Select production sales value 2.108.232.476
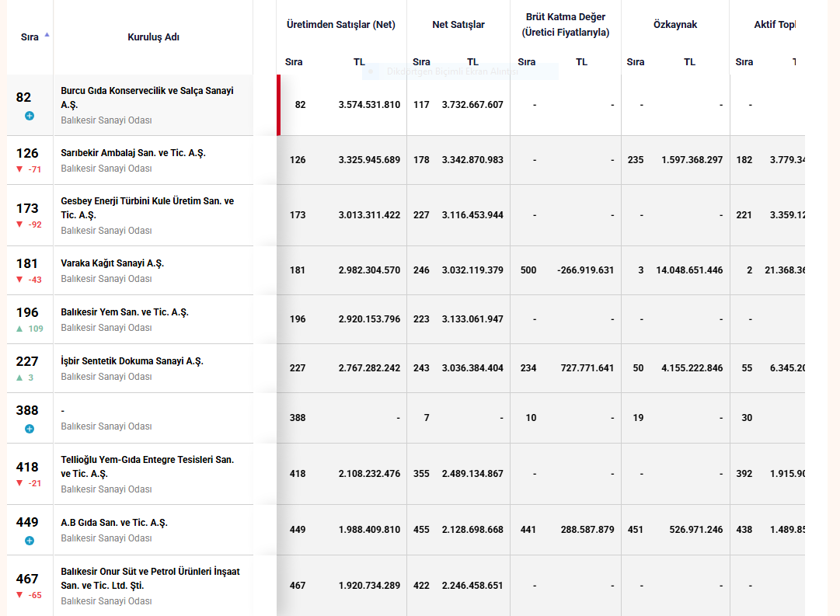 (369, 474)
